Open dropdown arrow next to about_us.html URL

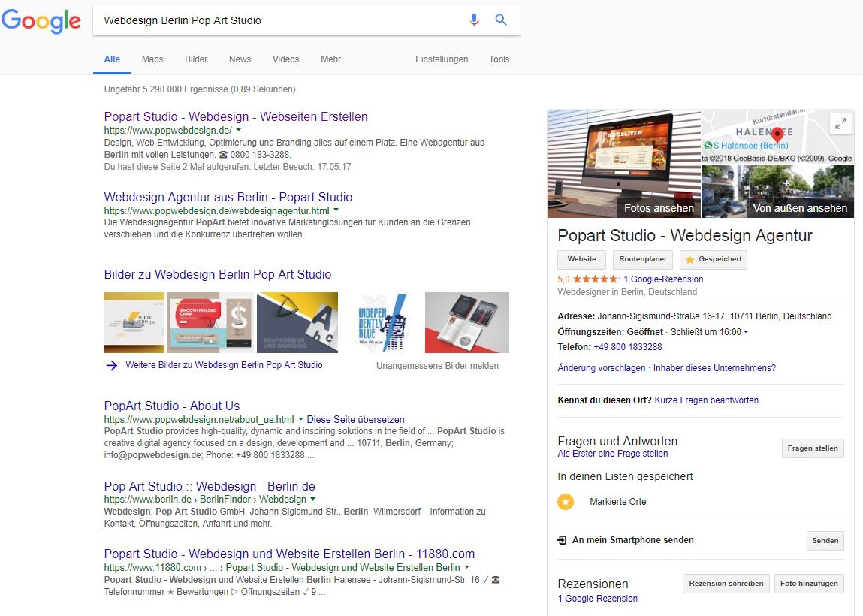click(x=300, y=419)
